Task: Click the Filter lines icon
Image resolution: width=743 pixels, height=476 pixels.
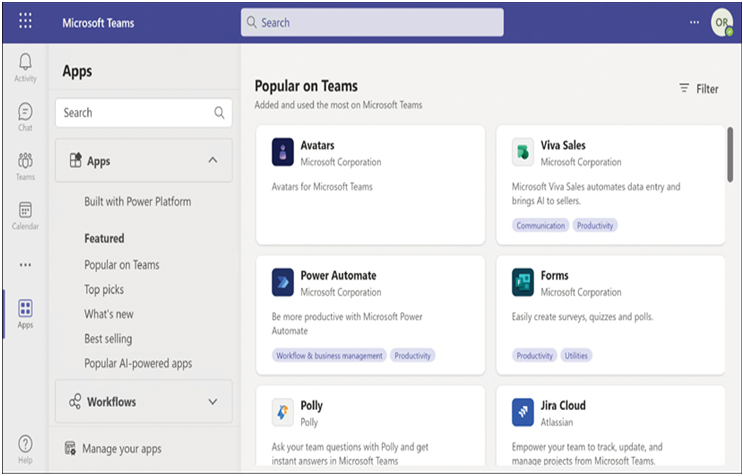Action: pyautogui.click(x=684, y=88)
